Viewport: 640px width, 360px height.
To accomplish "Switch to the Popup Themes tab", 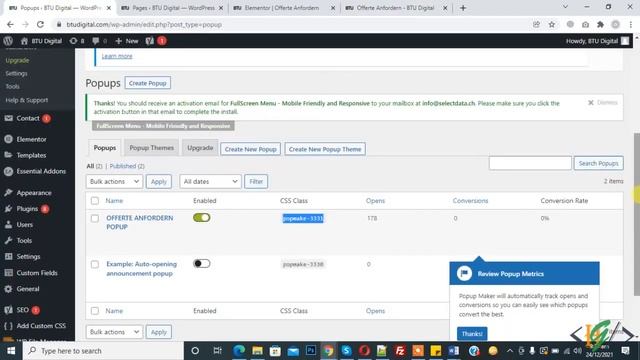I will pyautogui.click(x=151, y=148).
